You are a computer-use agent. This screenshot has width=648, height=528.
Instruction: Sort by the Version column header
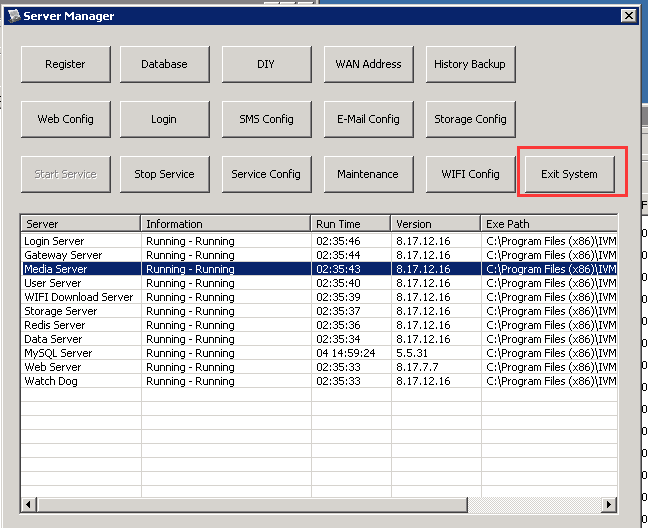tap(436, 224)
